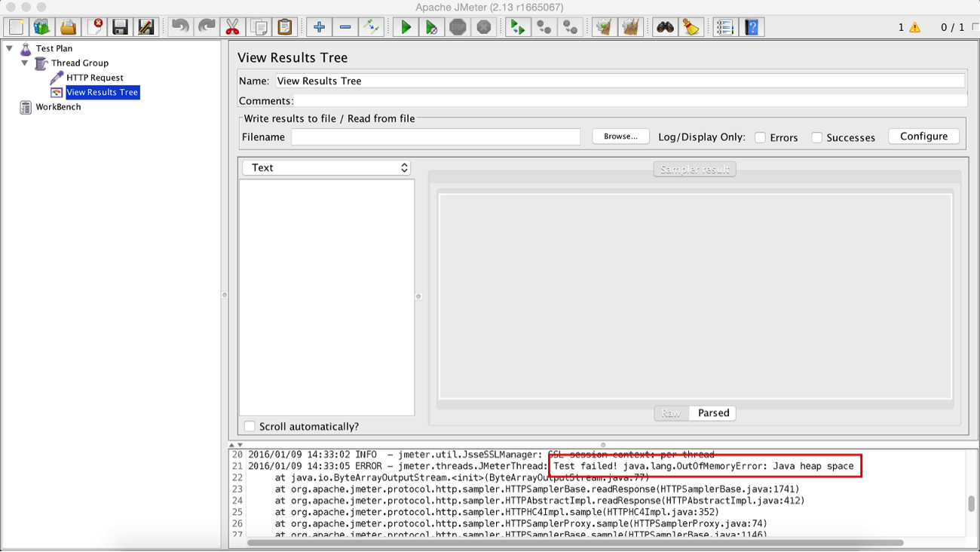Enable the Errors checkbox
This screenshot has width=980, height=552.
[760, 137]
